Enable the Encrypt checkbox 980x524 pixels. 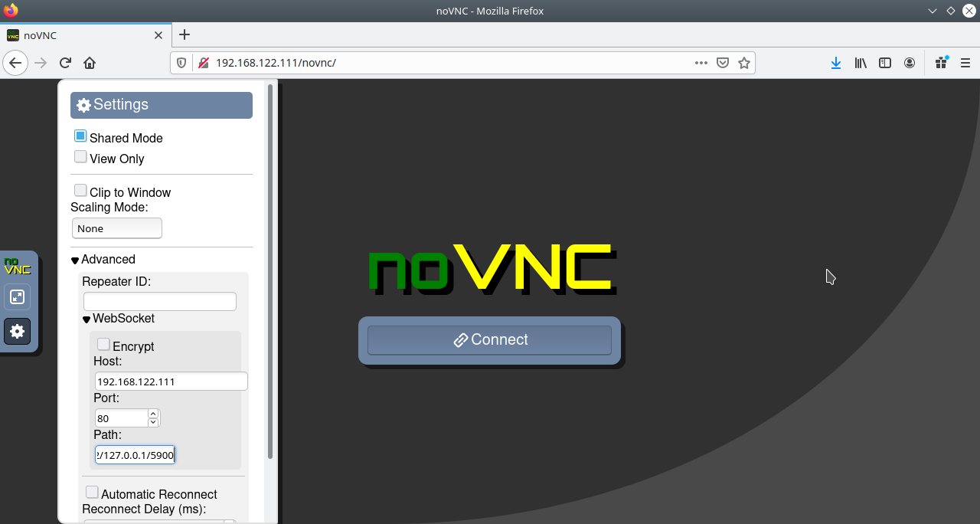pyautogui.click(x=103, y=345)
